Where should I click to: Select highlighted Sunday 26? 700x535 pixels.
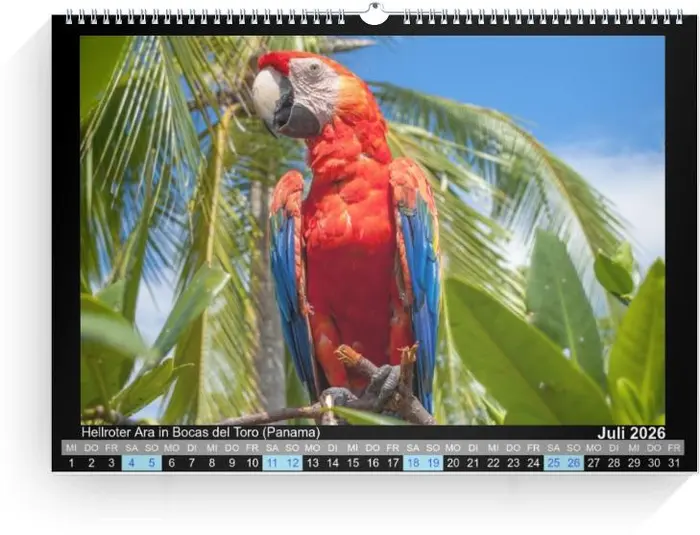pyautogui.click(x=574, y=463)
